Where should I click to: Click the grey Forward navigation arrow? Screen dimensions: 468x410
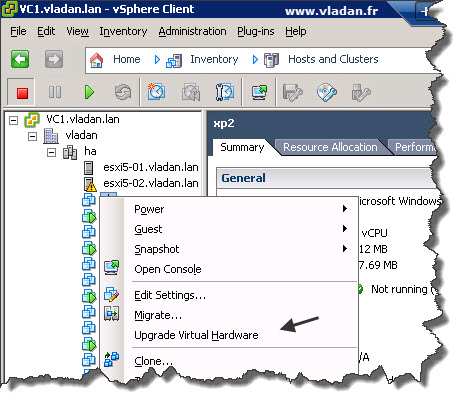click(x=54, y=59)
